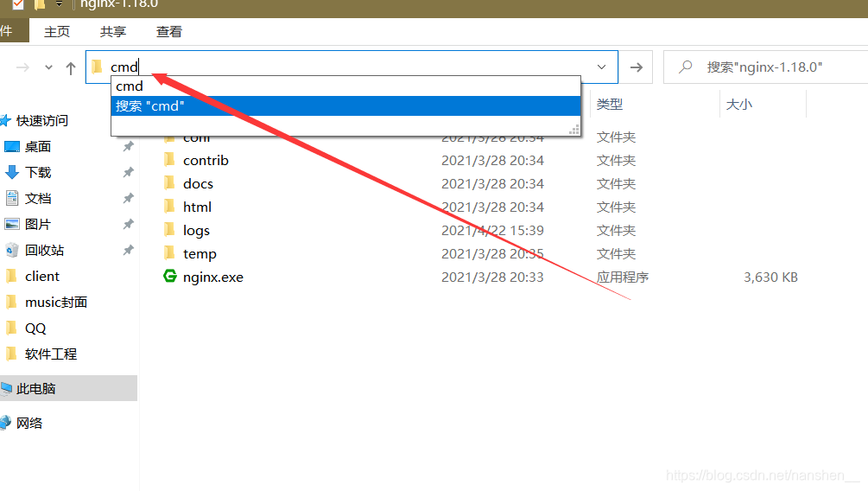Viewport: 868px width, 491px height.
Task: Open 文档 in Quick access
Action: pos(38,199)
